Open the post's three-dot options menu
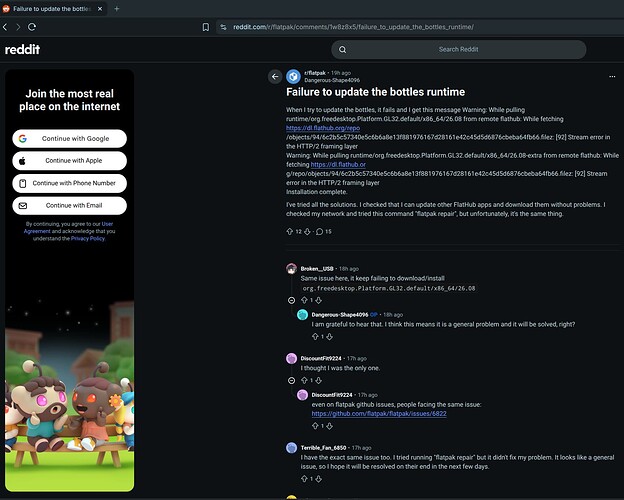 pos(612,76)
